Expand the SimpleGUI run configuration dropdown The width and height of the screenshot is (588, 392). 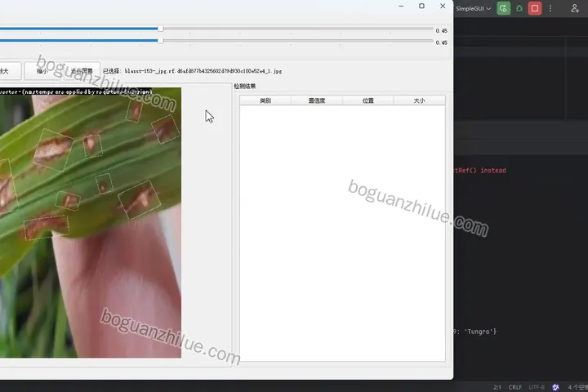coord(473,8)
